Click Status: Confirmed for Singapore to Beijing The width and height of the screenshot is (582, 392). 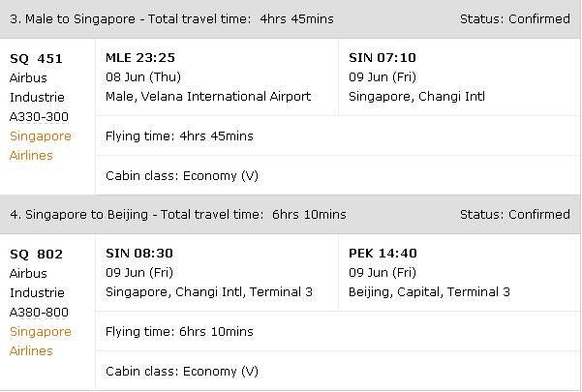click(x=515, y=214)
